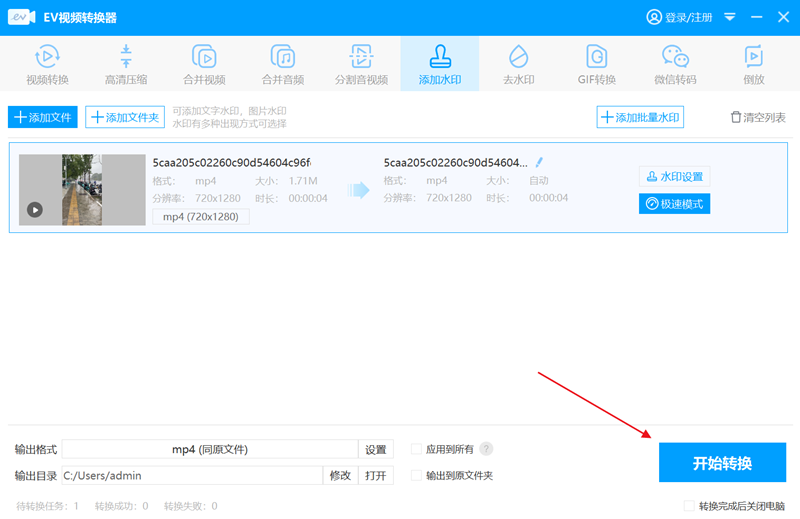Click the 转换失败: 0 status text
This screenshot has height=519, width=800.
[191, 506]
